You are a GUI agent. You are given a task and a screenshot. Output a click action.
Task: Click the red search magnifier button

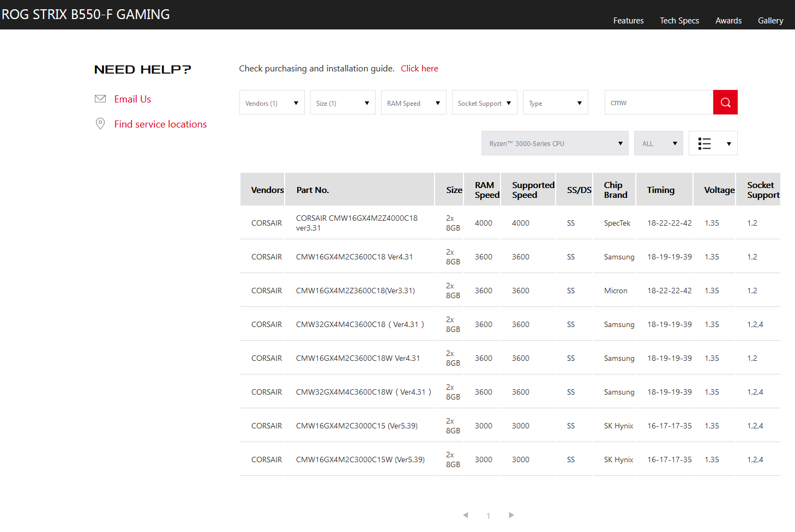tap(725, 102)
